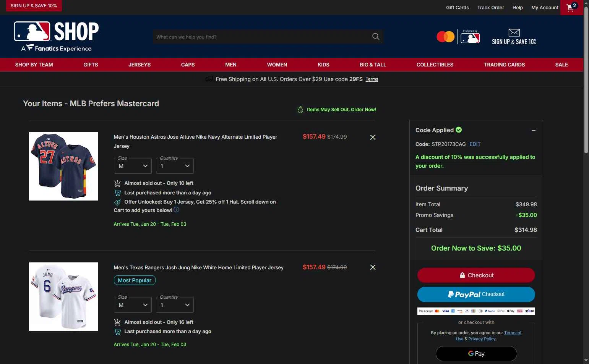The height and width of the screenshot is (364, 589).
Task: Click the Most Popular badge
Action: coord(135,280)
